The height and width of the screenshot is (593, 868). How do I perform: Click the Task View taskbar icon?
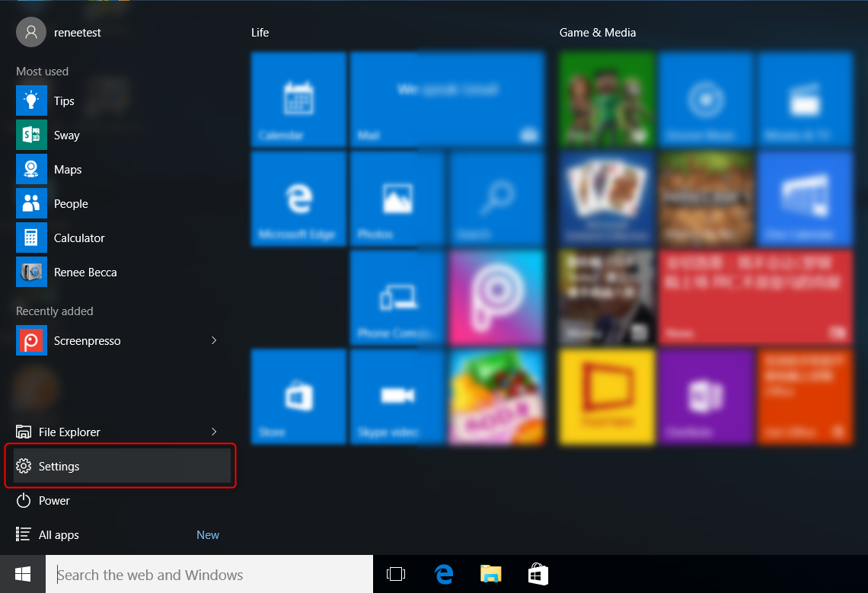(396, 574)
